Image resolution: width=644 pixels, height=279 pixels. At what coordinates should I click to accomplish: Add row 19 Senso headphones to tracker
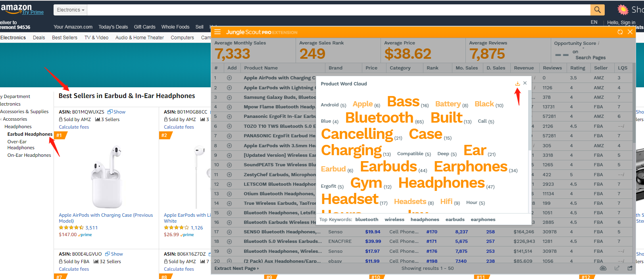coord(229,251)
